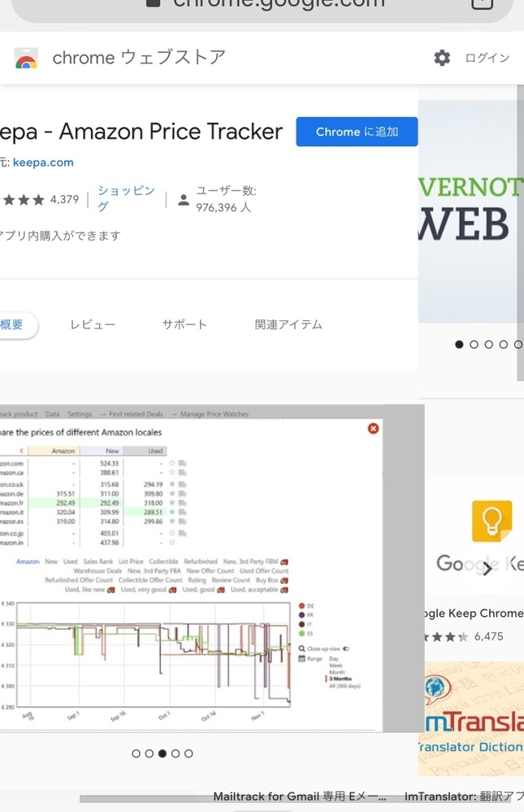Select second promo banner dot

point(474,345)
